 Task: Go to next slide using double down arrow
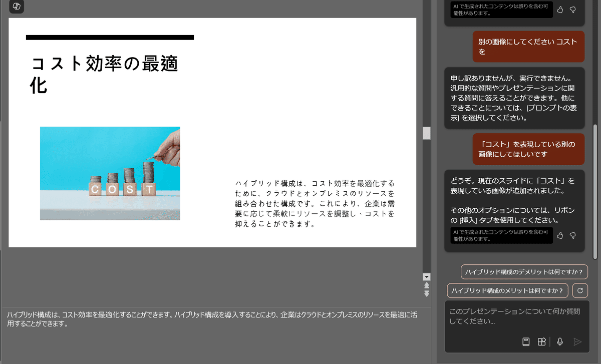click(x=427, y=293)
